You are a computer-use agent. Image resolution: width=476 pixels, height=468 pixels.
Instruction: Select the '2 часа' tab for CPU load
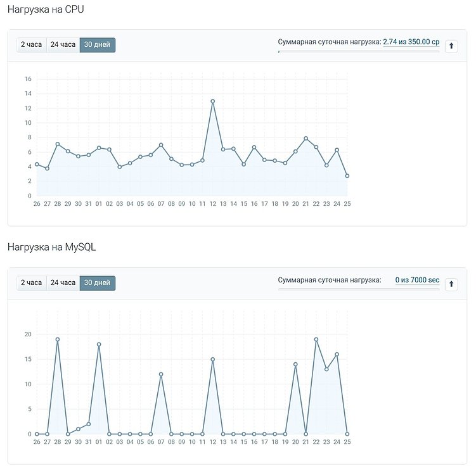31,44
